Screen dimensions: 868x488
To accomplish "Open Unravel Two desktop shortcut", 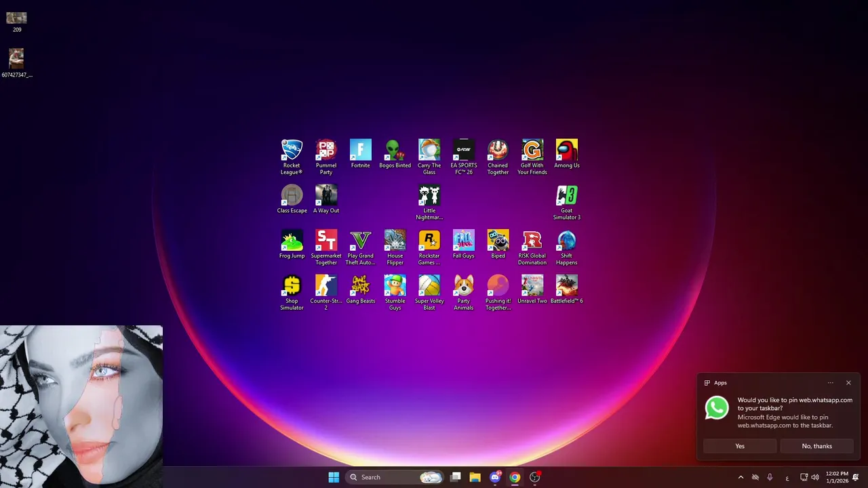I will click(x=532, y=290).
